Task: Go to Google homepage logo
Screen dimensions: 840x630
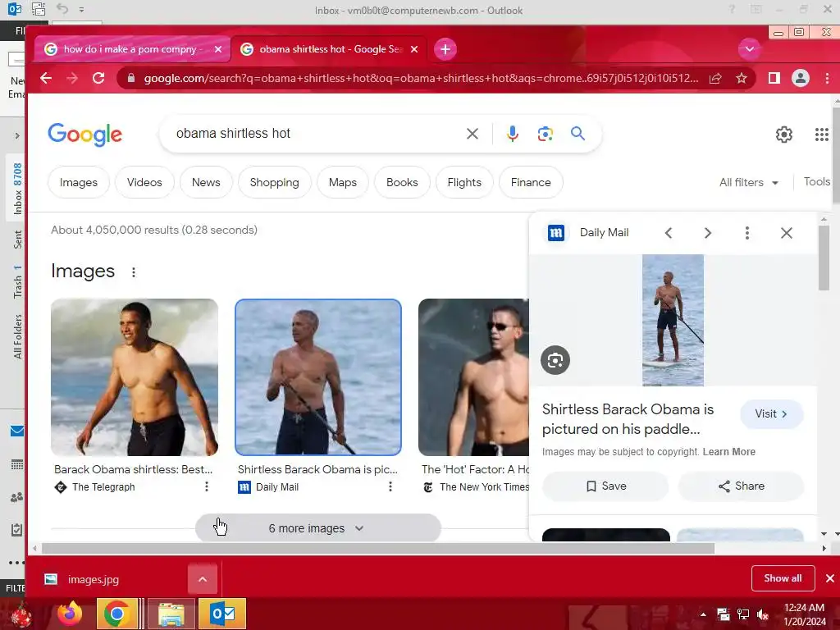Action: click(85, 134)
